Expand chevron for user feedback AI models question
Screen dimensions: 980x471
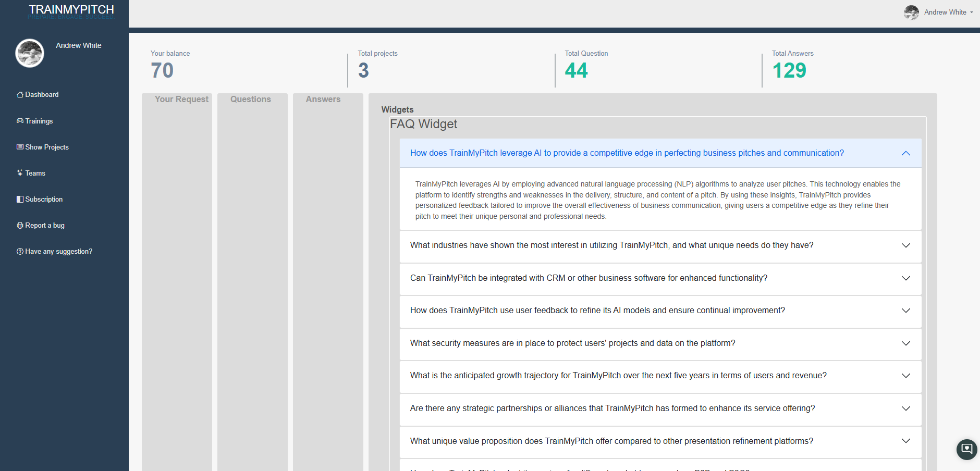906,311
